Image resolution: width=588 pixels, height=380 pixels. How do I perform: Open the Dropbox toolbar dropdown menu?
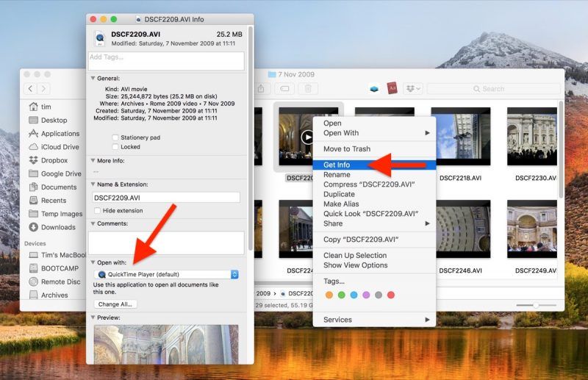(x=413, y=88)
